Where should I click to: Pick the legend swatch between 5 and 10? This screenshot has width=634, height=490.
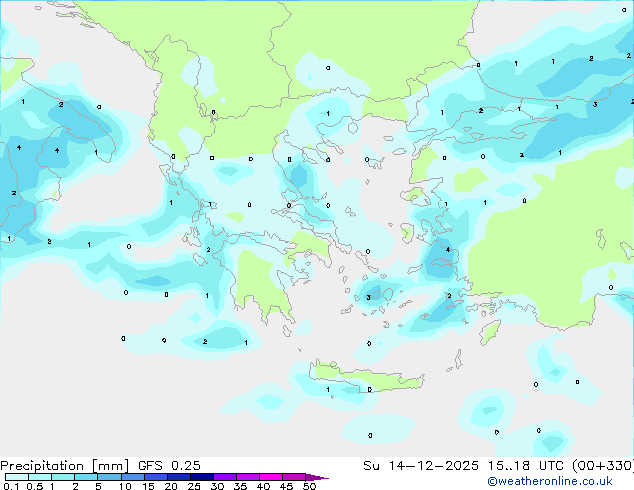(x=110, y=477)
